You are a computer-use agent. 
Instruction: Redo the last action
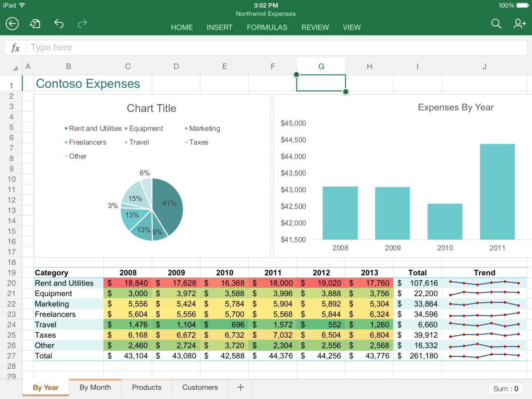(82, 23)
